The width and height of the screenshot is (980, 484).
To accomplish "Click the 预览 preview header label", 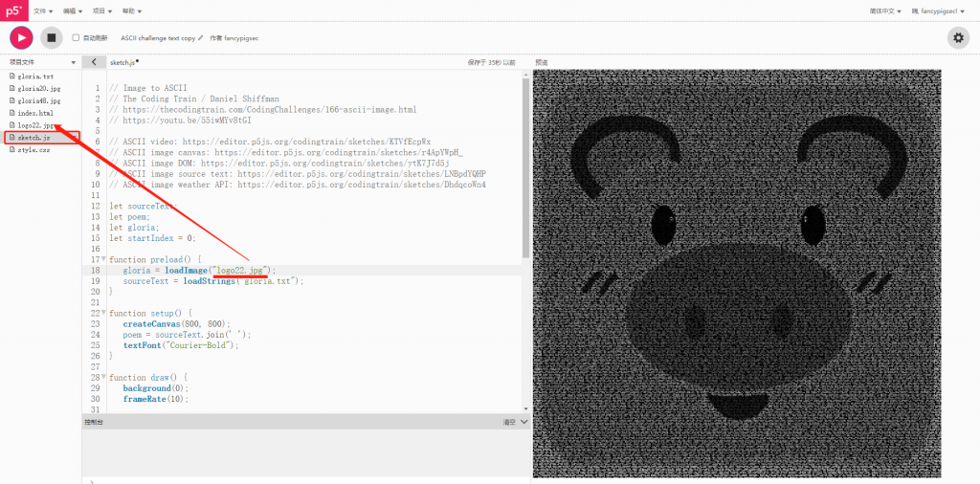I will point(542,62).
